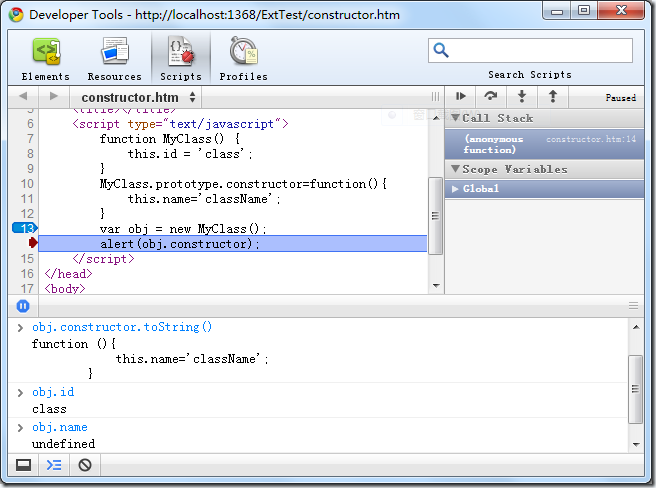
Task: Open the Elements panel
Action: (46, 59)
